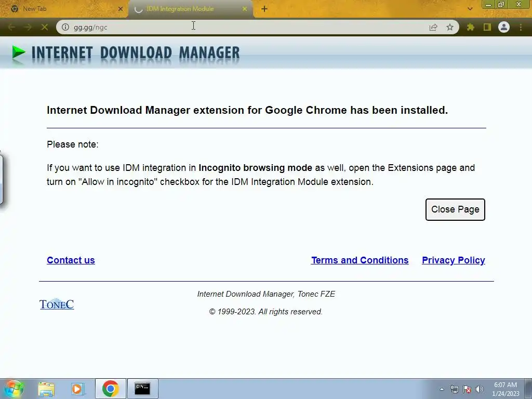Select the IDM Integration Module tab
532x399 pixels.
190,9
